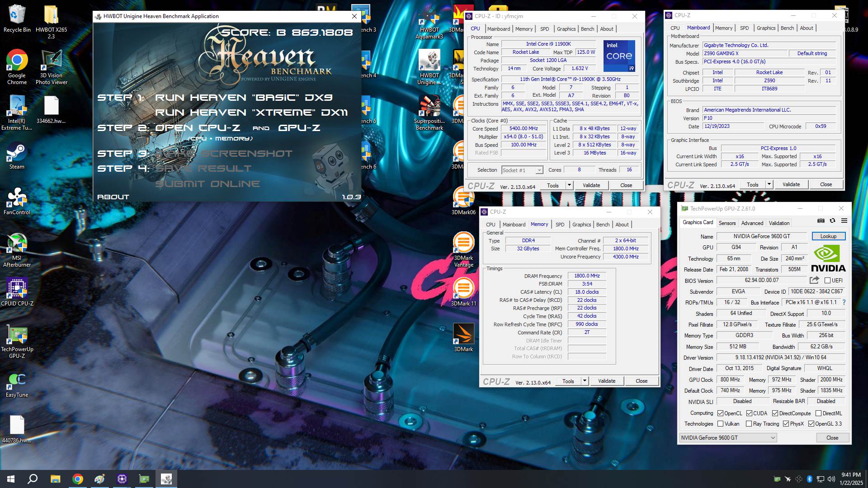868x488 pixels.
Task: Open Tools dropdown arrow in CPU-Z Memory window
Action: [x=585, y=381]
